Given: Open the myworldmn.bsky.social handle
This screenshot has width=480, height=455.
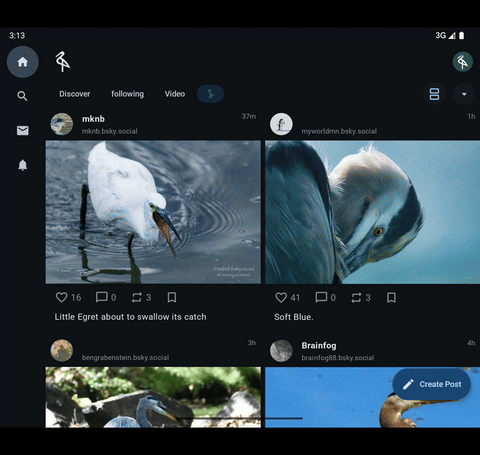Looking at the screenshot, I should 339,131.
